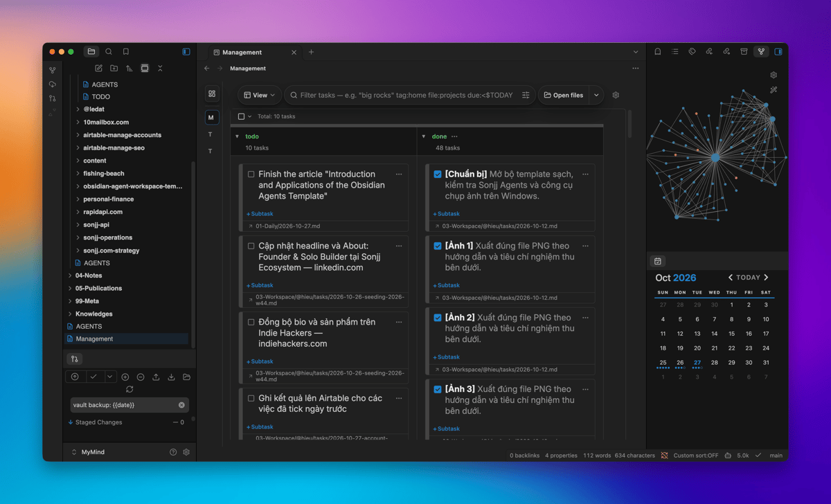Open the View dropdown

tap(260, 95)
